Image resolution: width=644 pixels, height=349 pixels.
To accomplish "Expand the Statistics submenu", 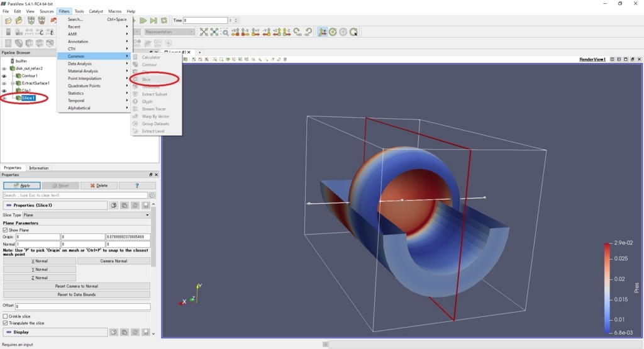I will click(94, 93).
